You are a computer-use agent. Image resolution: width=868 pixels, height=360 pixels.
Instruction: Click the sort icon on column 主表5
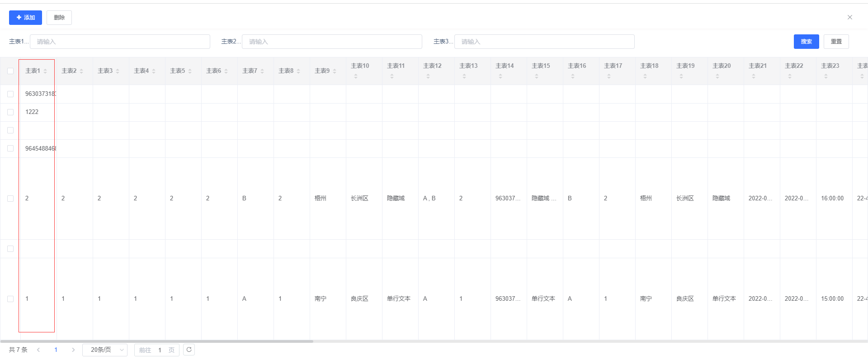(190, 71)
